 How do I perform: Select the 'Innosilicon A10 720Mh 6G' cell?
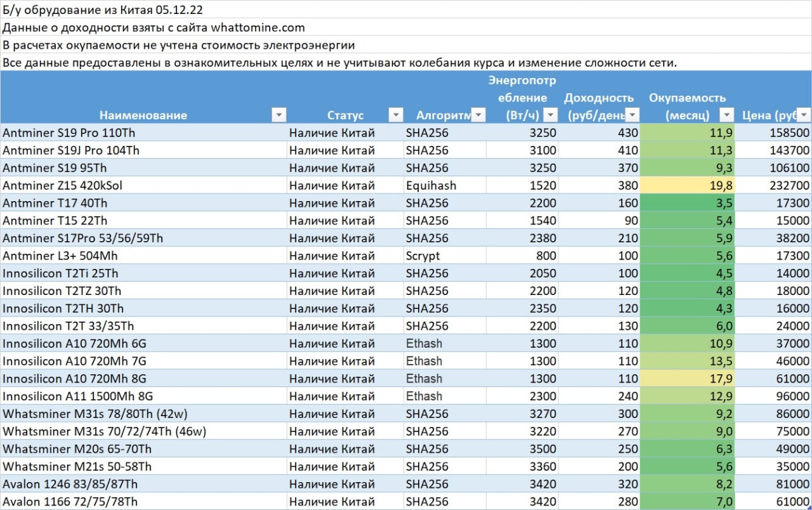coord(143,343)
